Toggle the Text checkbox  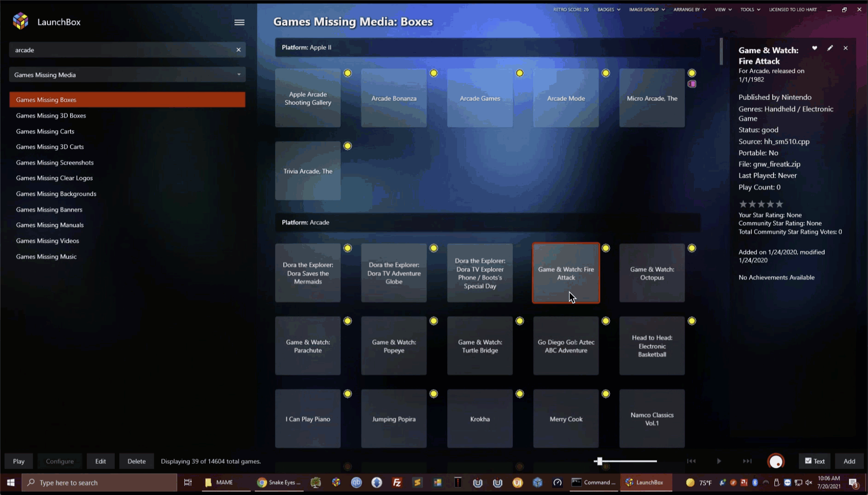click(x=808, y=461)
